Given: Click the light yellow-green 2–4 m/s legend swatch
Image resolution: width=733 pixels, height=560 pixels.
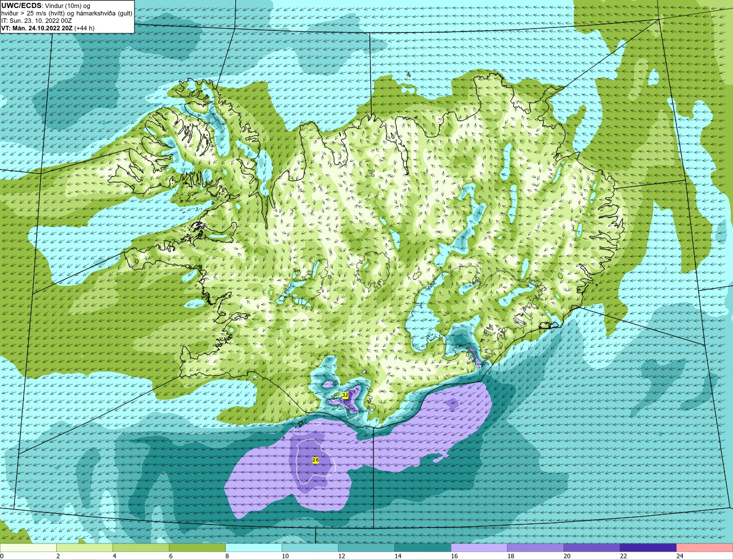Looking at the screenshot, I should (85, 547).
